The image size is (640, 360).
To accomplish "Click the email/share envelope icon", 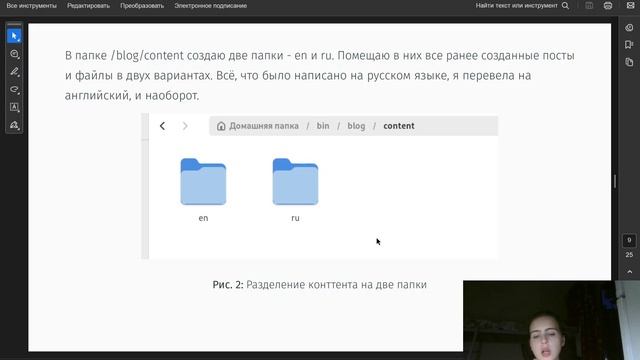I will 630,6.
